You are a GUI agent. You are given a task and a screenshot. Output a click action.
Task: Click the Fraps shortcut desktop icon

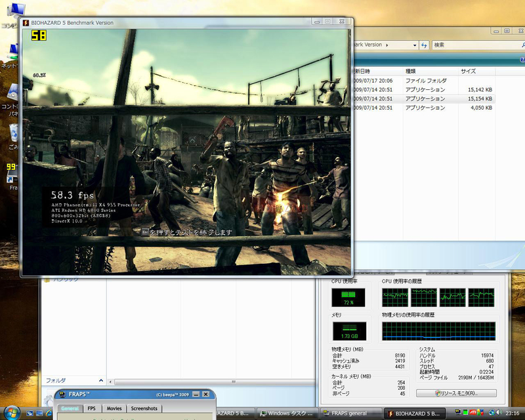pyautogui.click(x=12, y=173)
